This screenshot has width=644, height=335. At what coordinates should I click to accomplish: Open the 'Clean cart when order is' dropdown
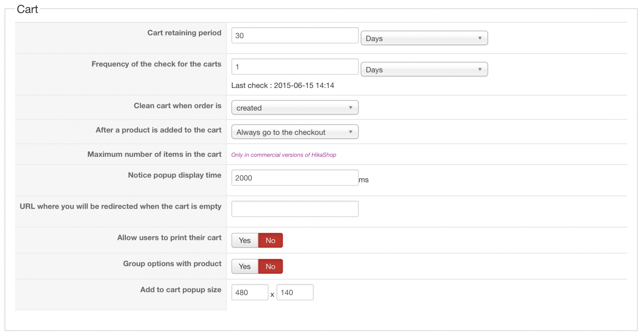[295, 108]
